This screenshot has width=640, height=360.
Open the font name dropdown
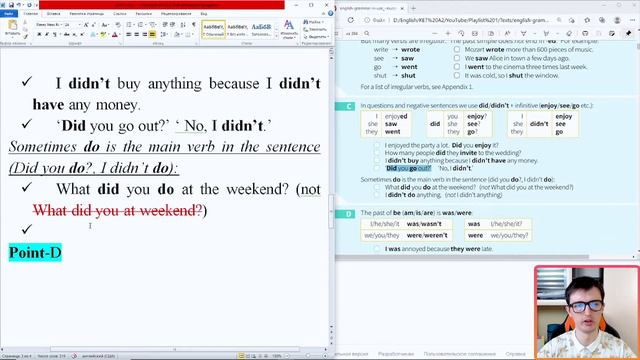coord(61,25)
